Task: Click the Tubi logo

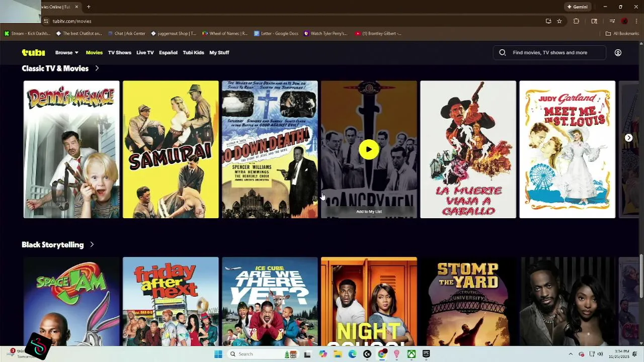Action: (x=33, y=52)
